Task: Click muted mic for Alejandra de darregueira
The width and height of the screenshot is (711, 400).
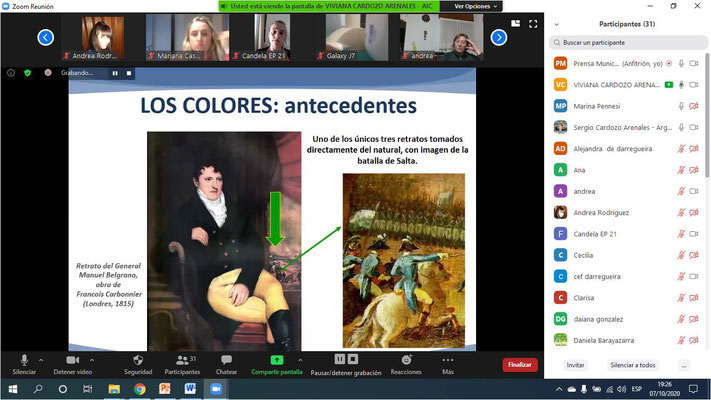Action: 681,149
